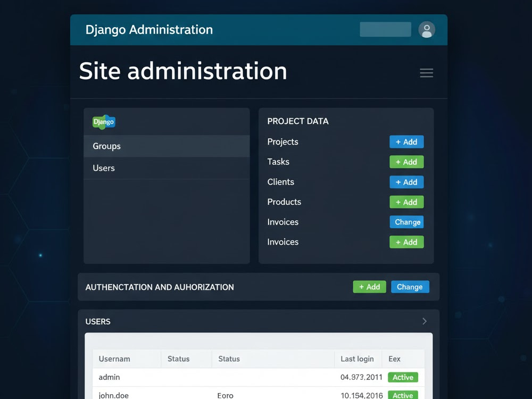Click the Site administration heading
532x399 pixels.
(183, 71)
